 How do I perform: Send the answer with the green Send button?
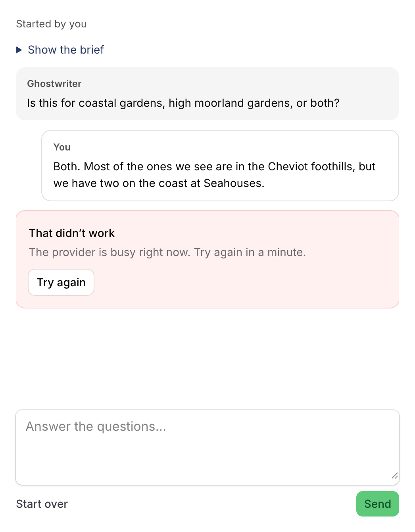[378, 504]
